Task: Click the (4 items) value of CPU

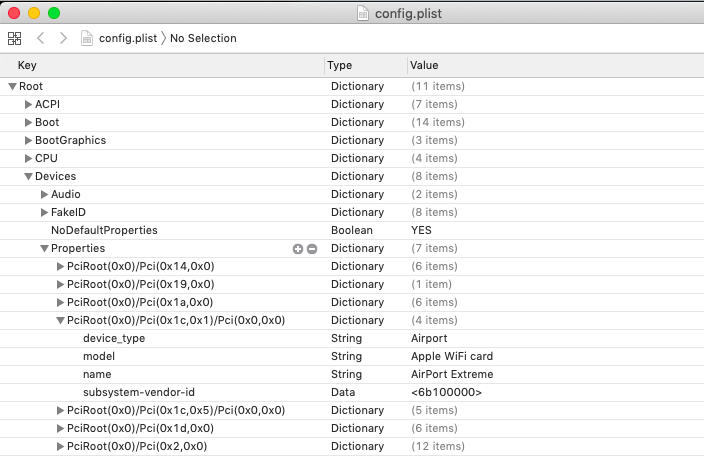Action: point(434,158)
